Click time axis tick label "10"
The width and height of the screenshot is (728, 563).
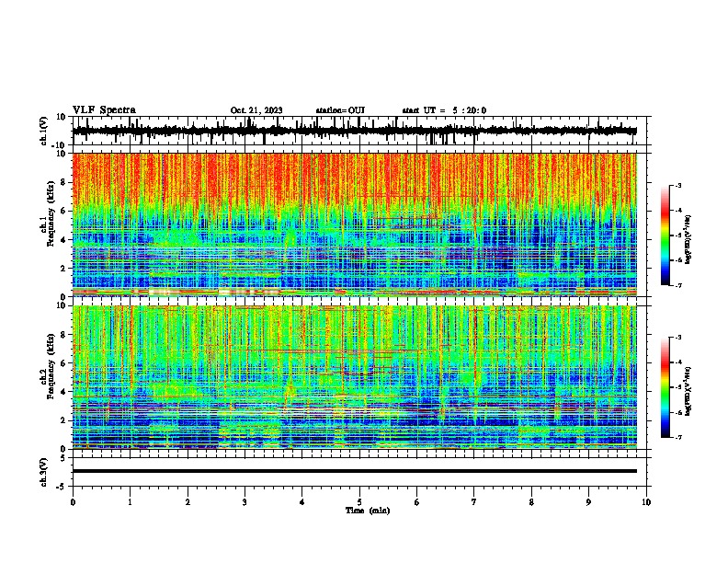(x=646, y=502)
